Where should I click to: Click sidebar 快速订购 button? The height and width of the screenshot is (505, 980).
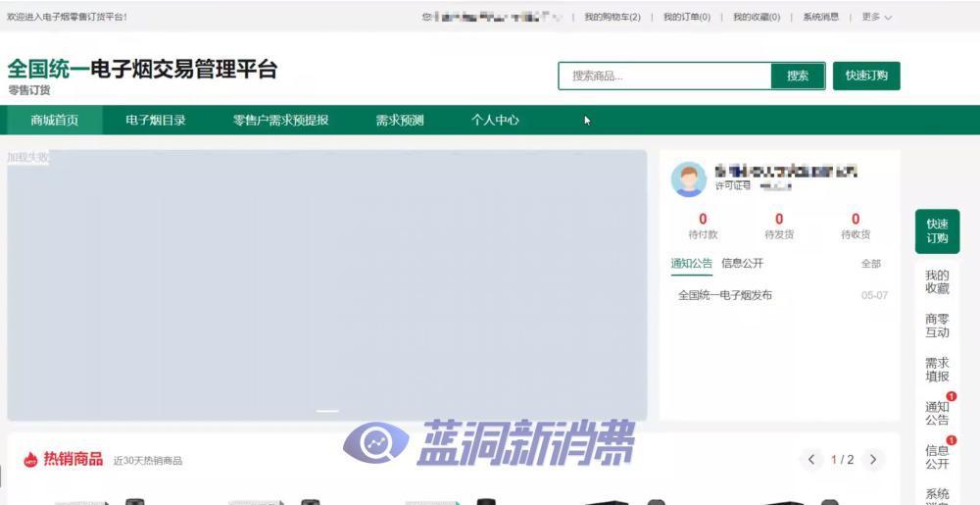click(937, 231)
